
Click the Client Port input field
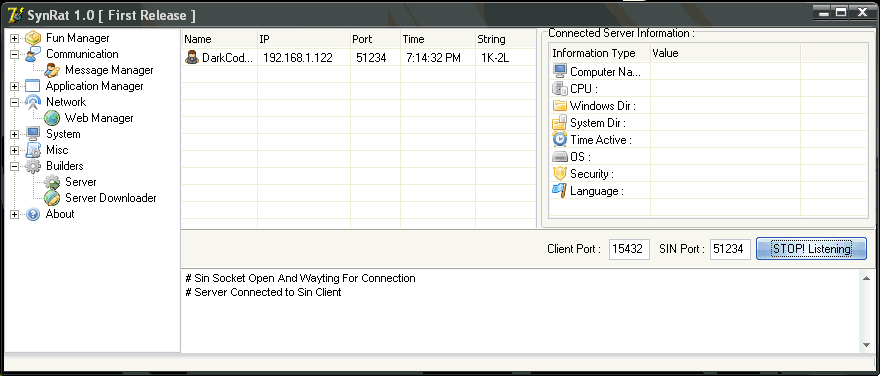click(x=629, y=249)
